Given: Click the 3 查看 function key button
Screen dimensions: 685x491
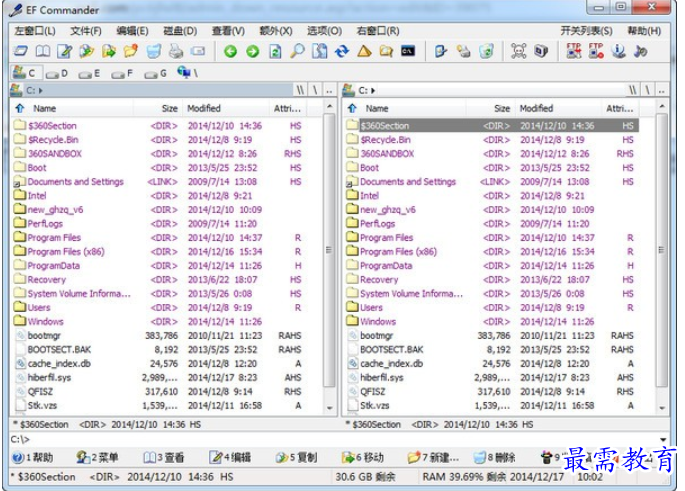Looking at the screenshot, I should coord(164,457).
